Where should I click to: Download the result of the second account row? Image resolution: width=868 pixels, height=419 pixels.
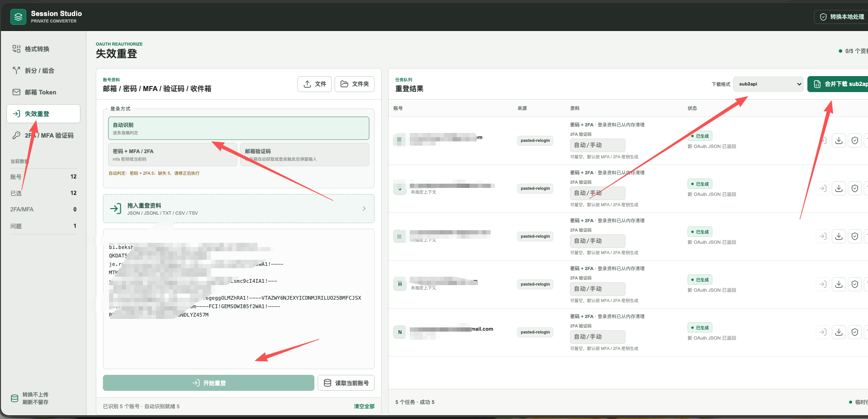(839, 188)
